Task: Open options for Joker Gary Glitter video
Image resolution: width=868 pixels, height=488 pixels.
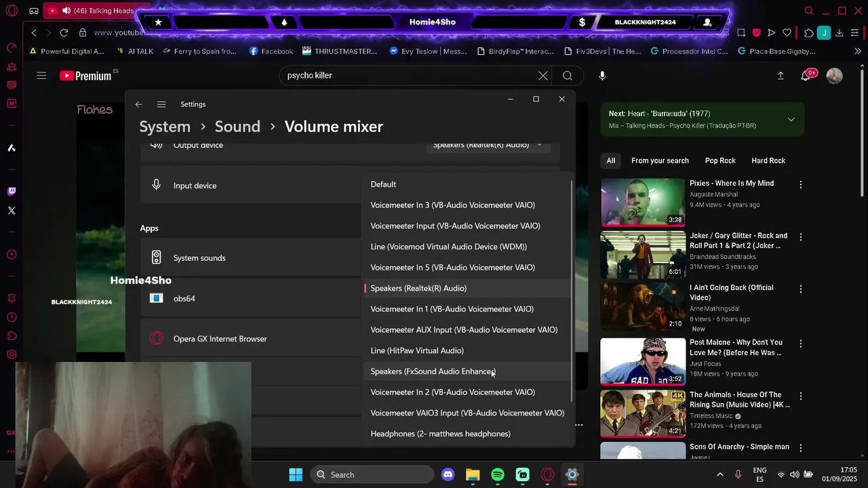Action: coord(801,237)
